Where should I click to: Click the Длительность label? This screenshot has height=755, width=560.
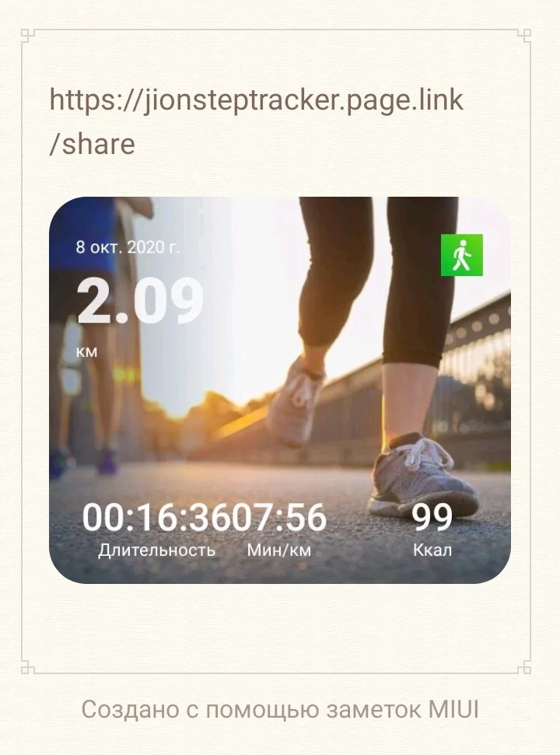click(x=156, y=550)
